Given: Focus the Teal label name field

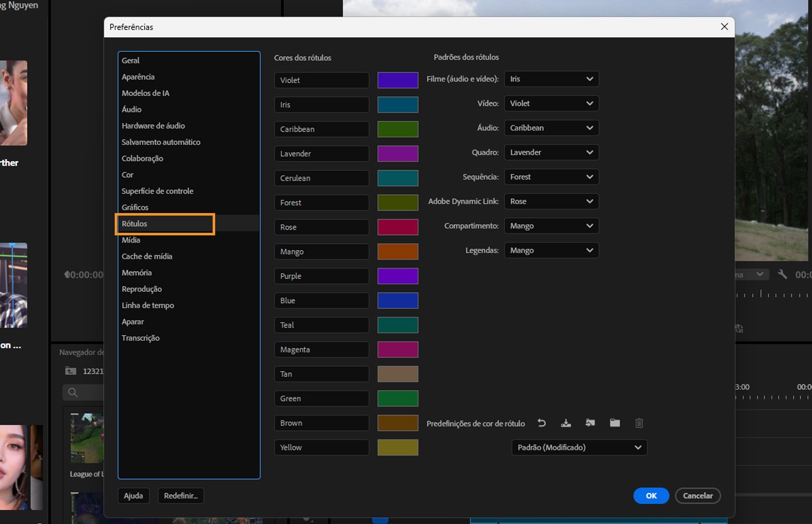Looking at the screenshot, I should point(322,325).
